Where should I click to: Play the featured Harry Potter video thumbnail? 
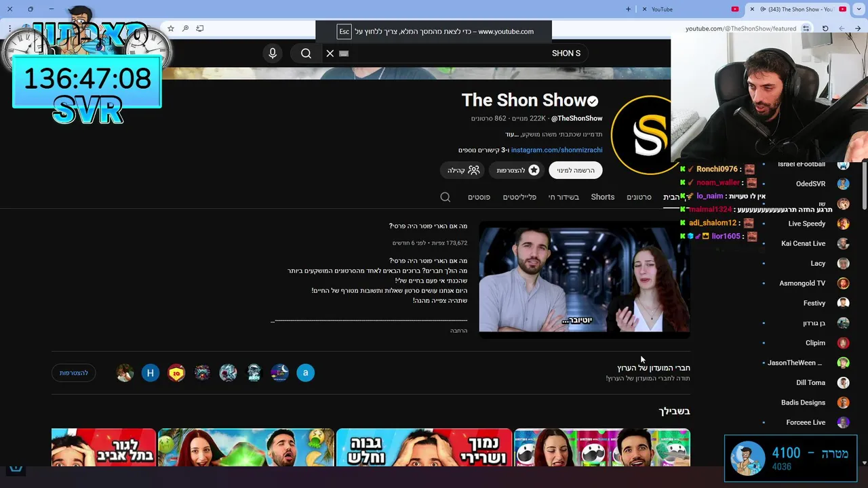pyautogui.click(x=585, y=279)
